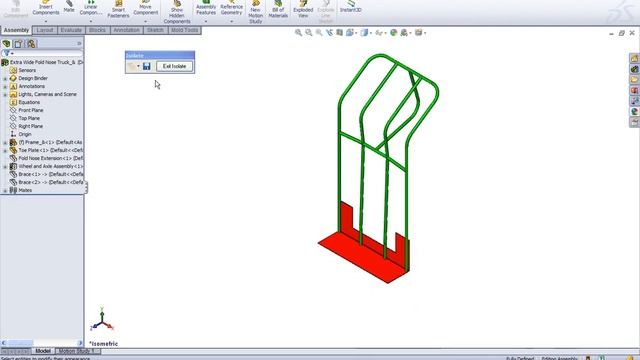Switch to the Sketch tab
Screen dimensions: 640x360
click(x=155, y=30)
